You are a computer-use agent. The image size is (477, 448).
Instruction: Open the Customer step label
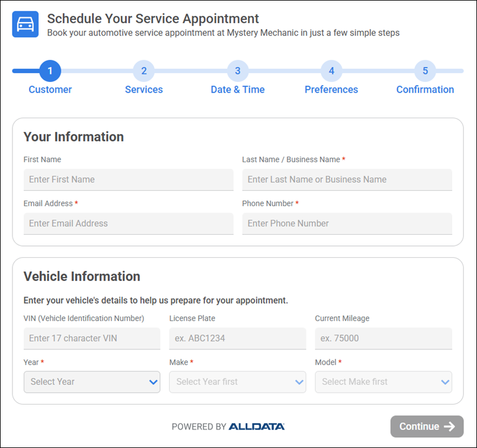click(x=50, y=90)
